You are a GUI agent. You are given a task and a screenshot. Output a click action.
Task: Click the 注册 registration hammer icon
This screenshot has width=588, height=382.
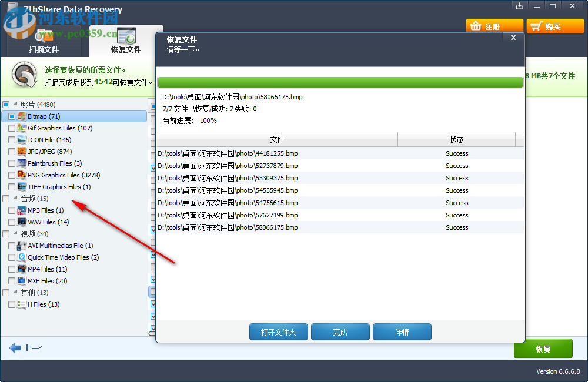pos(475,25)
